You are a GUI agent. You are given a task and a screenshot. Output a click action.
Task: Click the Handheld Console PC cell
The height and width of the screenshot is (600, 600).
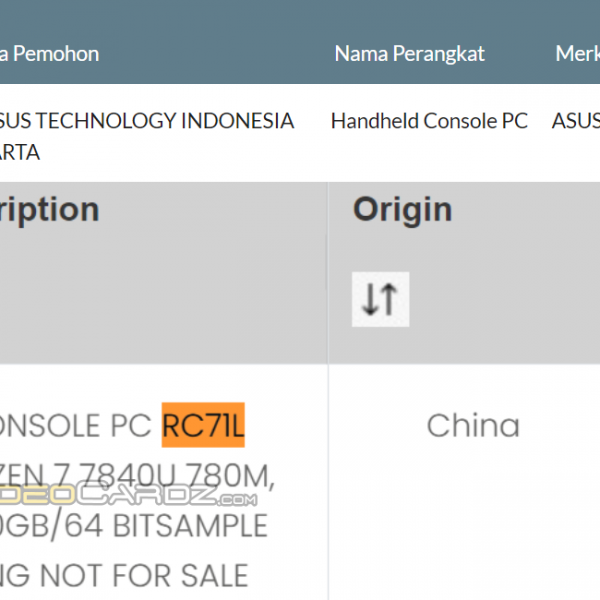[x=429, y=121]
